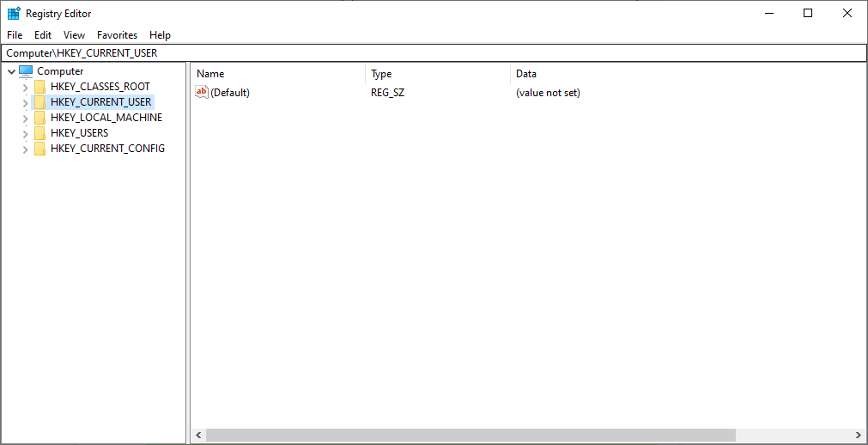
Task: Click the HKEY_CURRENT_USER folder icon
Action: click(39, 102)
